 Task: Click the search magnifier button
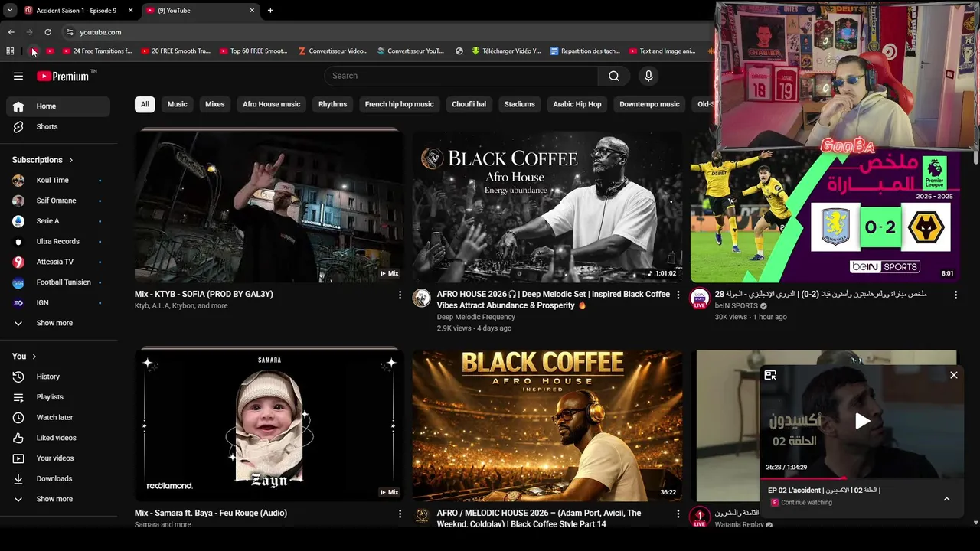614,76
